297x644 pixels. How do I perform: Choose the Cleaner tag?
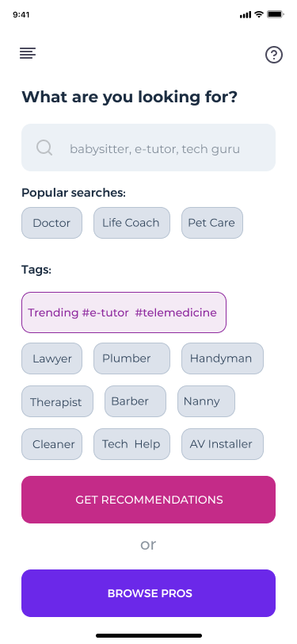[x=51, y=444]
